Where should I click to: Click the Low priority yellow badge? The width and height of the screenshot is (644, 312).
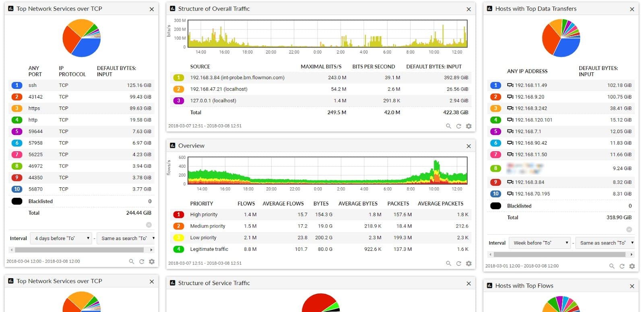[178, 238]
